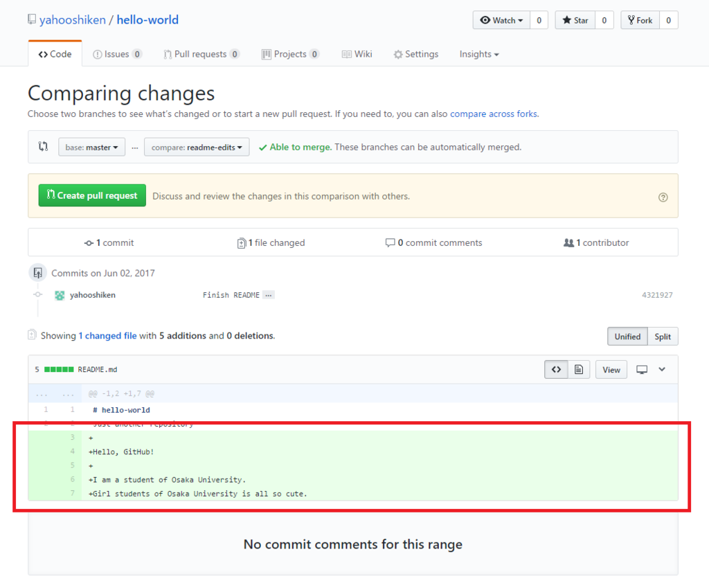Viewport: 709px width, 588px height.
Task: Select the 1 commit summary tab
Action: [x=109, y=243]
